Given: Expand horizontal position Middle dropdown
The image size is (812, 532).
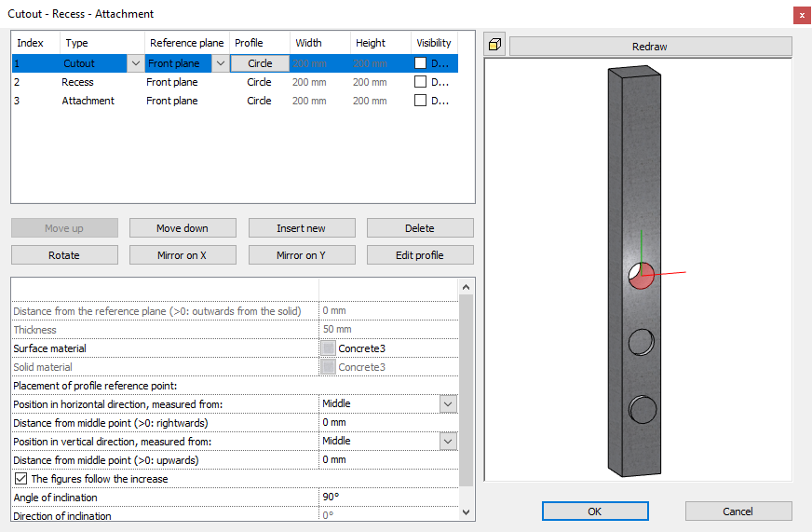Looking at the screenshot, I should pyautogui.click(x=448, y=404).
